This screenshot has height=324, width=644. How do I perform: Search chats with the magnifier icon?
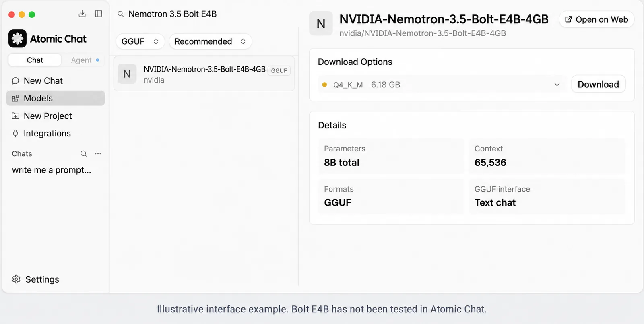click(x=83, y=153)
